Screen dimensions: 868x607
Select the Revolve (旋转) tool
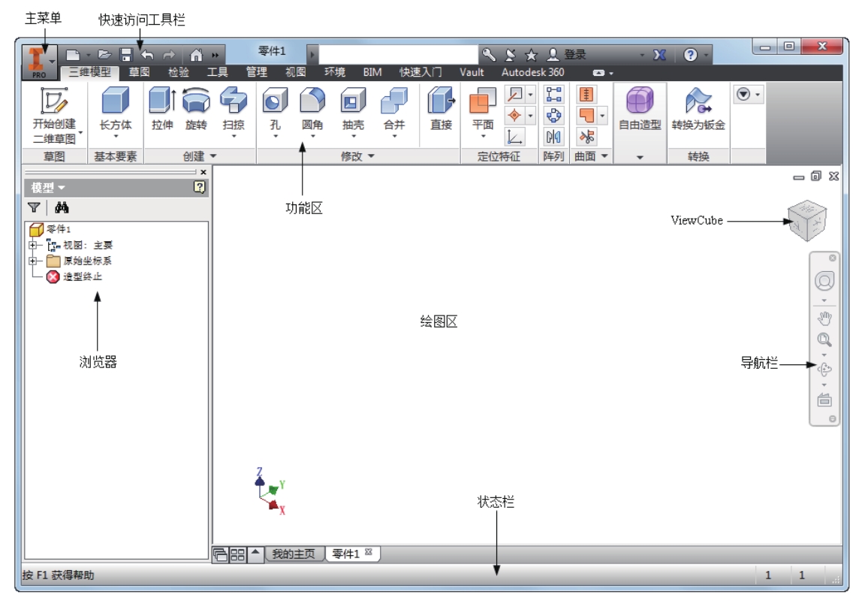(x=196, y=101)
